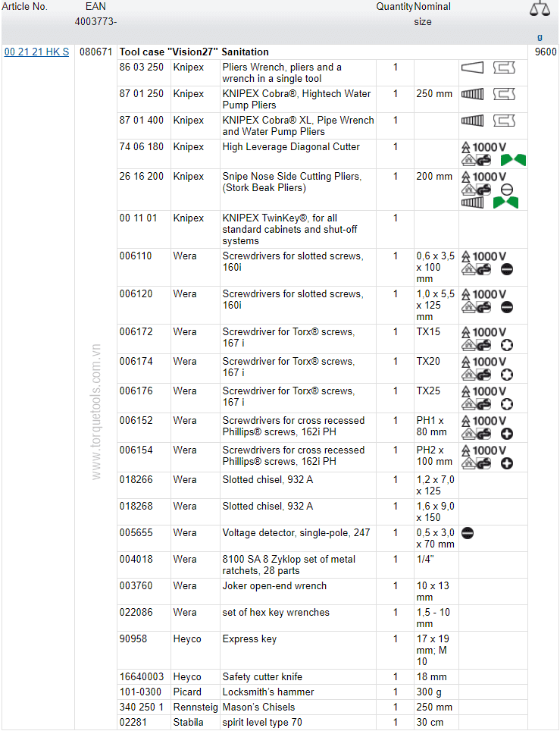The width and height of the screenshot is (560, 731).
Task: Select the weight value 9600
Action: click(x=546, y=52)
